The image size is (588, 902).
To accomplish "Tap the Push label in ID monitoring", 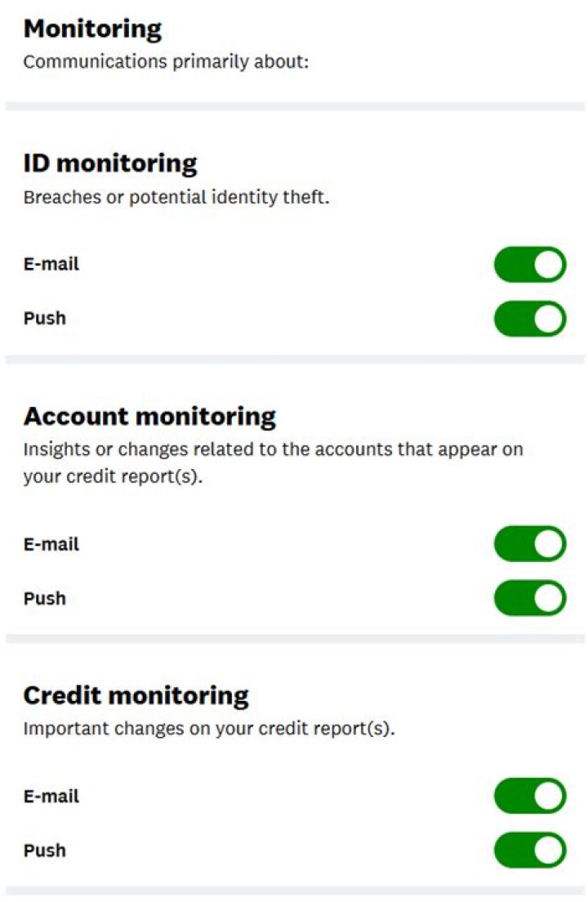I will pos(44,319).
